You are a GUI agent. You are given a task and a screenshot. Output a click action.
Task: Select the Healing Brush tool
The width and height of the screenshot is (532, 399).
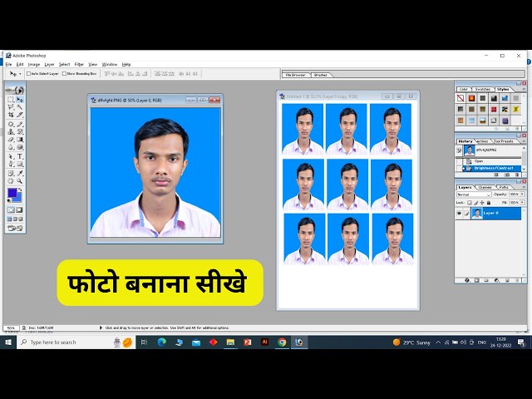click(x=11, y=124)
